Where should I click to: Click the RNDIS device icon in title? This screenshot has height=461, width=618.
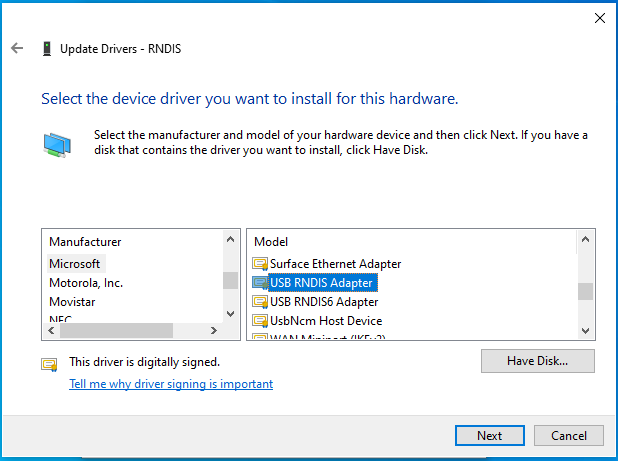47,49
